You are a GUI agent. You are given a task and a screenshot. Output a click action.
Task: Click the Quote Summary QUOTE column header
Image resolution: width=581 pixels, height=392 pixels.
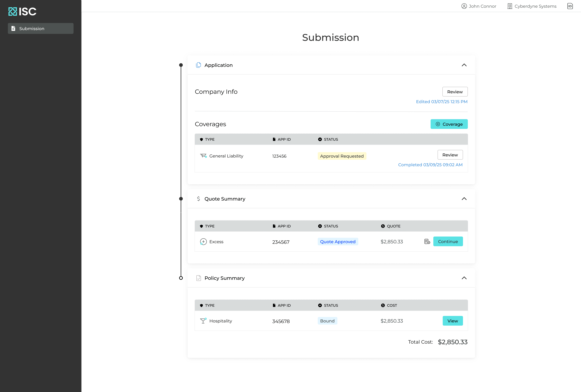[391, 226]
